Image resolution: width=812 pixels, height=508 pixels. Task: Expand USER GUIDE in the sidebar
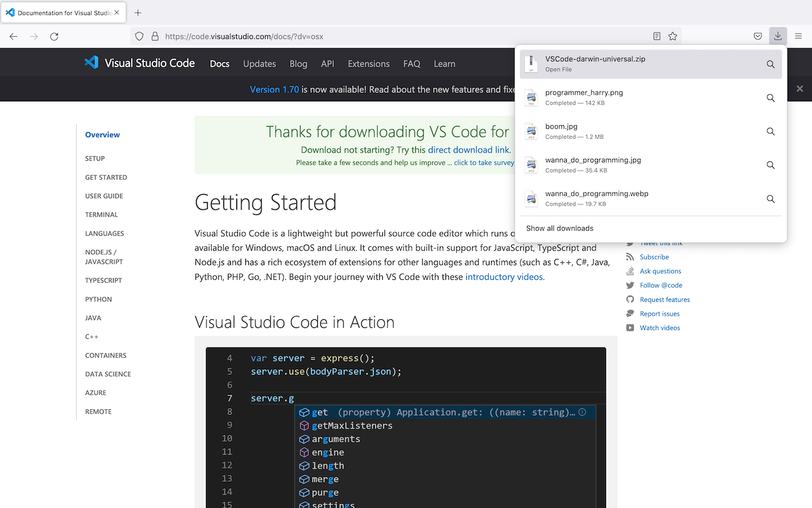pyautogui.click(x=104, y=196)
